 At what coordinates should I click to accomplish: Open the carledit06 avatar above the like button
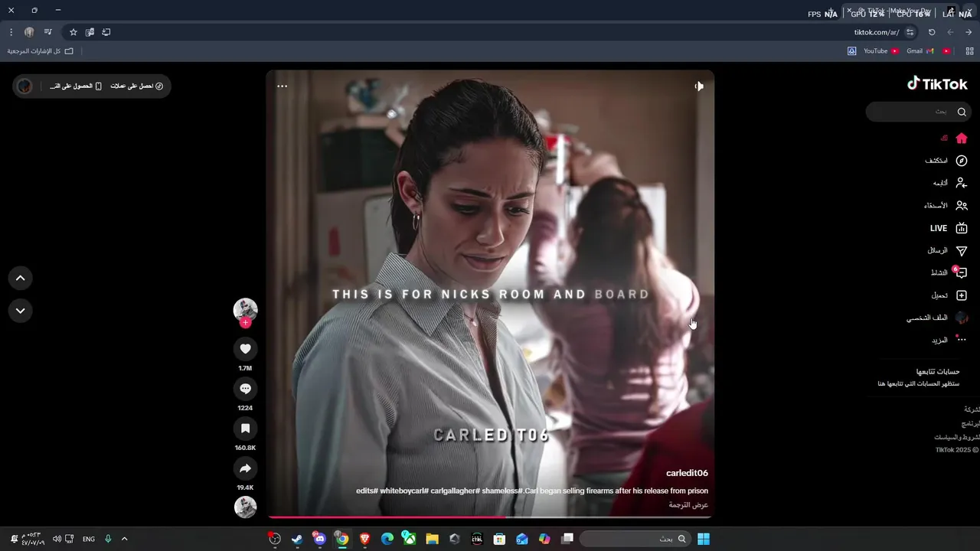pyautogui.click(x=245, y=310)
